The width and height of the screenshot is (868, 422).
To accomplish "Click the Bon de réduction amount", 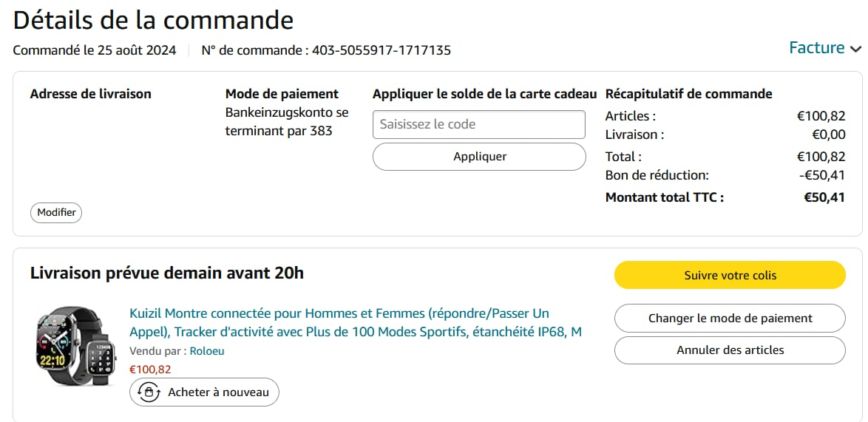I will pos(822,175).
